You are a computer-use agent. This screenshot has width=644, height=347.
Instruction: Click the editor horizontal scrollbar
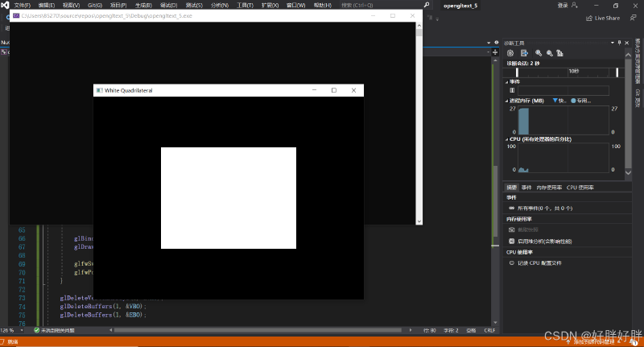point(258,330)
